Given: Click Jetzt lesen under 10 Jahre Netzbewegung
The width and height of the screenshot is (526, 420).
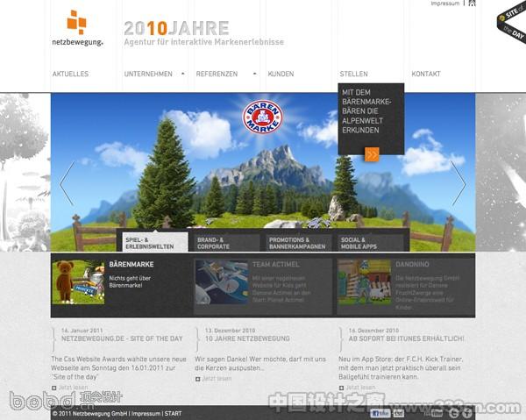Looking at the screenshot, I should [217, 379].
